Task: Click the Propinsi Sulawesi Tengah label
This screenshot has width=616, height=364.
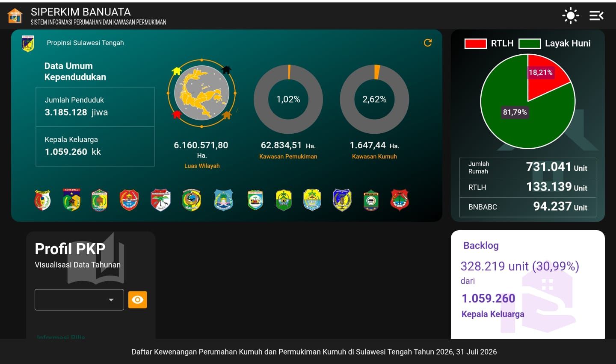Action: pyautogui.click(x=85, y=43)
